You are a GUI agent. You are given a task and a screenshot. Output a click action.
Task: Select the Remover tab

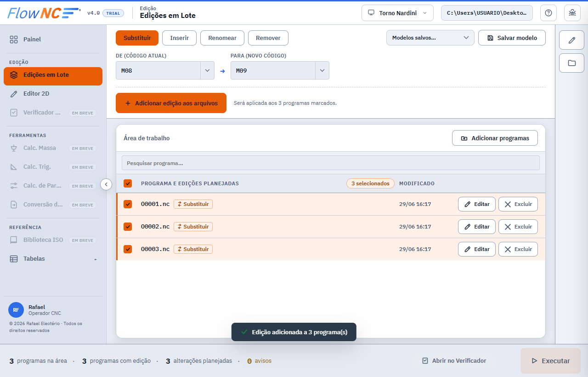(x=268, y=38)
